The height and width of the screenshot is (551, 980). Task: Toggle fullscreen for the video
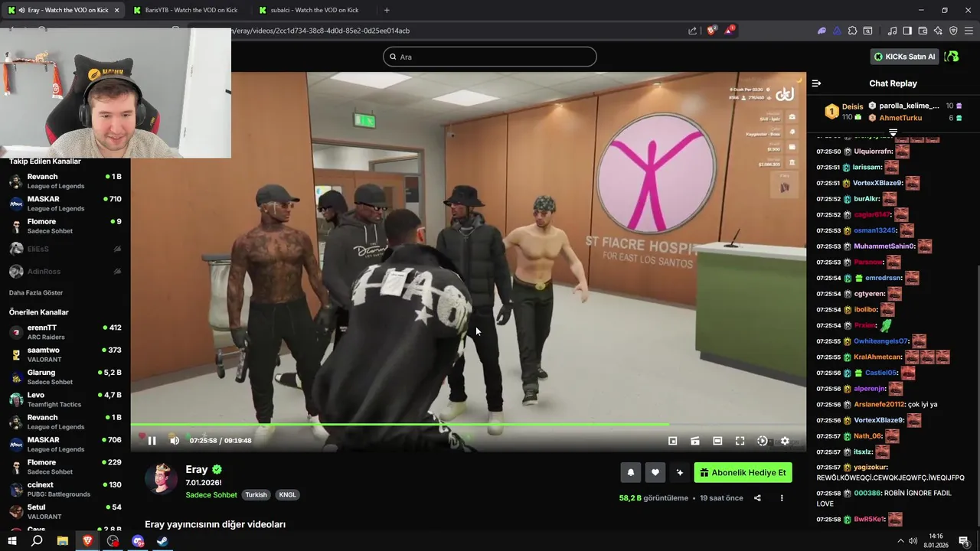(x=740, y=441)
